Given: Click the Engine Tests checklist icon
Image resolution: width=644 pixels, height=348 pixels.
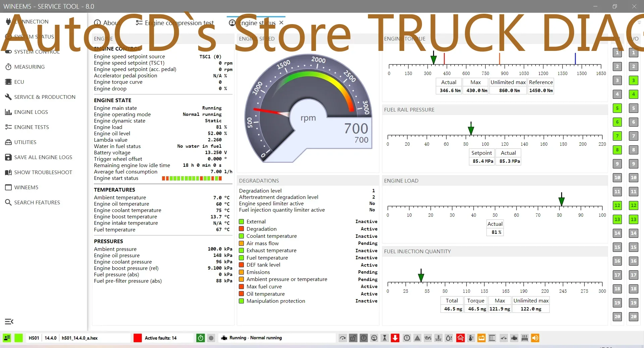Looking at the screenshot, I should click(x=8, y=127).
